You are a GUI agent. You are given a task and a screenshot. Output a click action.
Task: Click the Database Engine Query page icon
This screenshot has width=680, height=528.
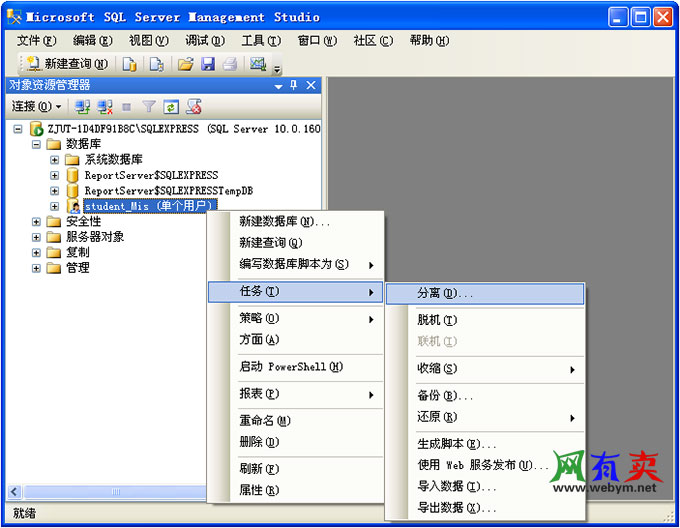pos(129,64)
